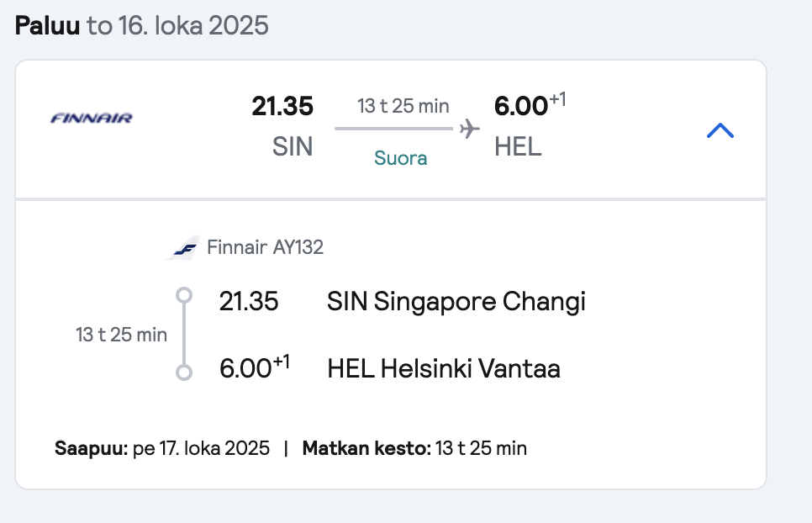Click the Finnair tail icon beside AY132
Screen dimensions: 812x523
point(182,248)
